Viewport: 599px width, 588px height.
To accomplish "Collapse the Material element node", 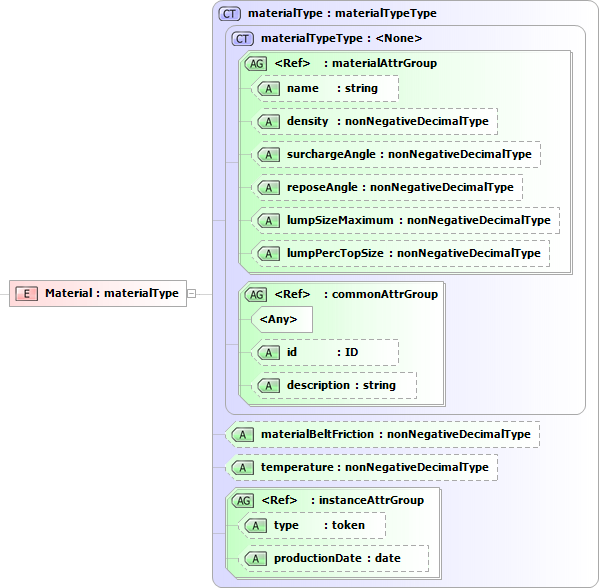I will pyautogui.click(x=192, y=293).
